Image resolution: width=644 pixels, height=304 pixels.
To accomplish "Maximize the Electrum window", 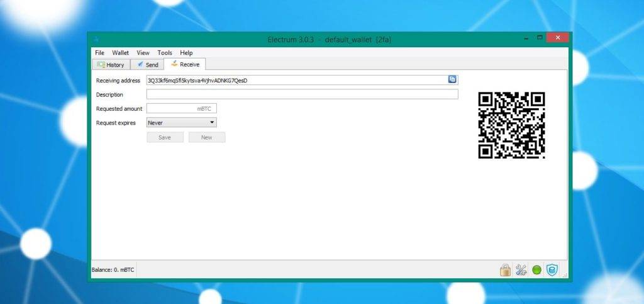I will click(x=540, y=38).
